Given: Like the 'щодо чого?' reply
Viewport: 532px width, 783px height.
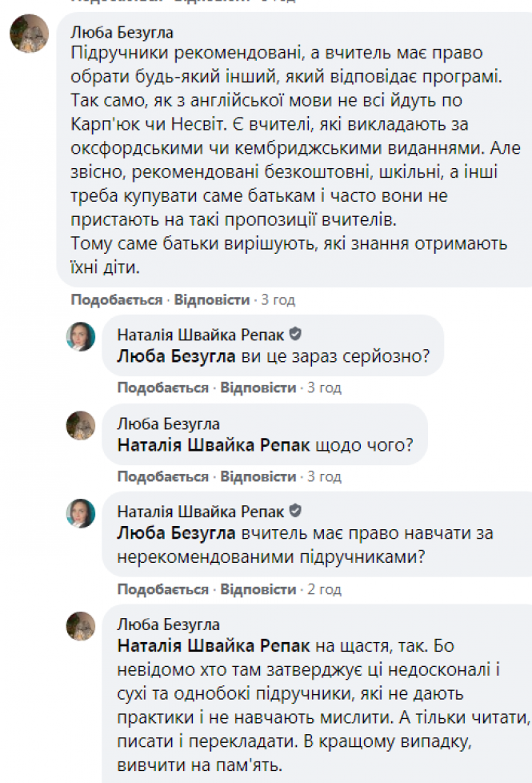Looking at the screenshot, I should pyautogui.click(x=163, y=476).
